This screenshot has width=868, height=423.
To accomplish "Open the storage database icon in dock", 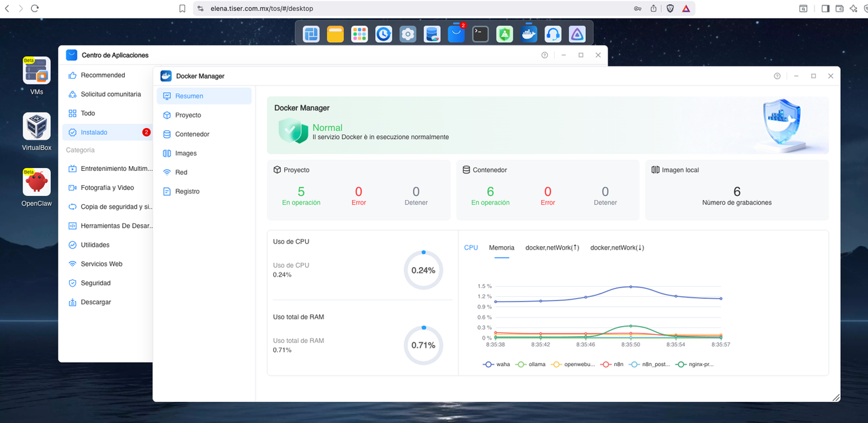I will [432, 34].
